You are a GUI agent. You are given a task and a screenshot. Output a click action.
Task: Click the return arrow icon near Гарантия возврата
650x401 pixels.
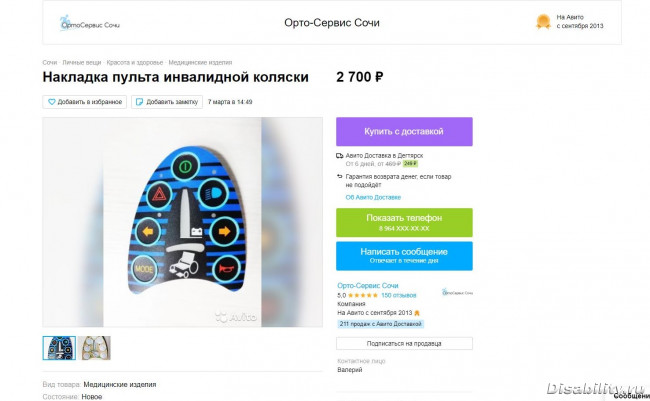[340, 177]
